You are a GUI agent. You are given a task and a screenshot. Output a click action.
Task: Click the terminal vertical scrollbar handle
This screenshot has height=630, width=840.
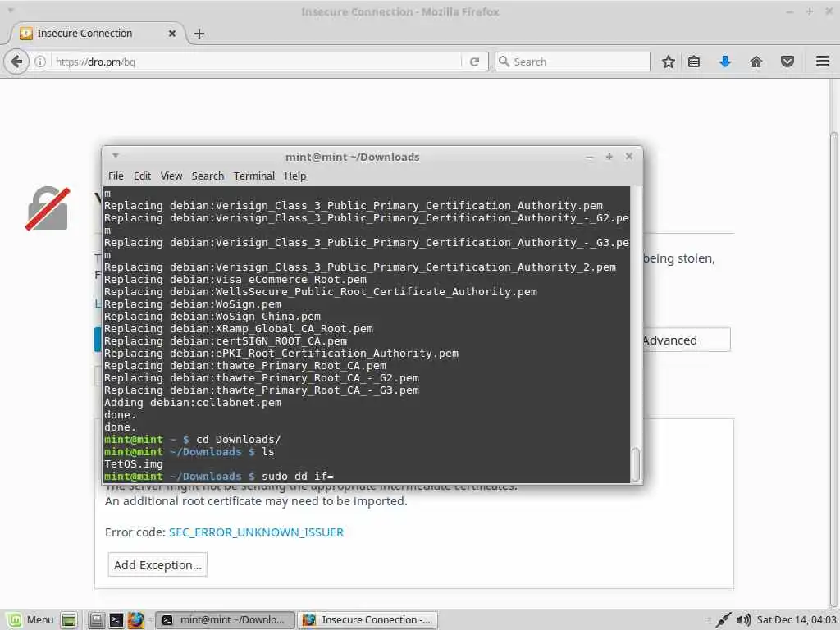tap(636, 465)
